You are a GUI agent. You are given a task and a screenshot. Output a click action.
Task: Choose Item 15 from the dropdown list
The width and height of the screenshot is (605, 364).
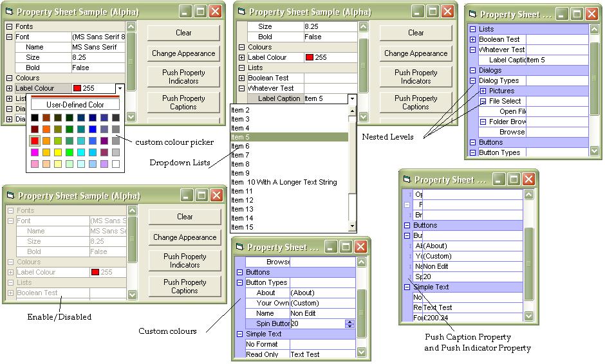pos(243,227)
